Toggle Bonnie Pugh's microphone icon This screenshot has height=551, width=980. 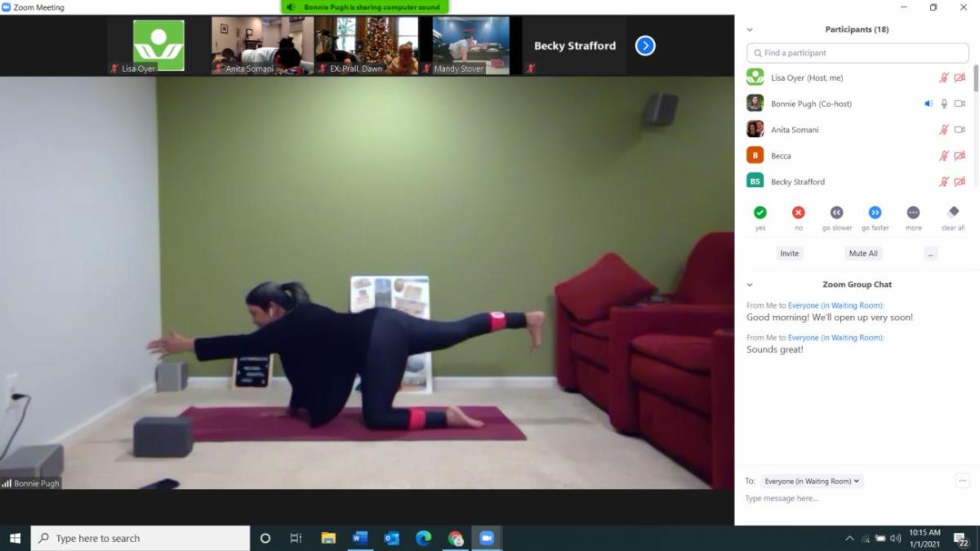click(x=944, y=104)
